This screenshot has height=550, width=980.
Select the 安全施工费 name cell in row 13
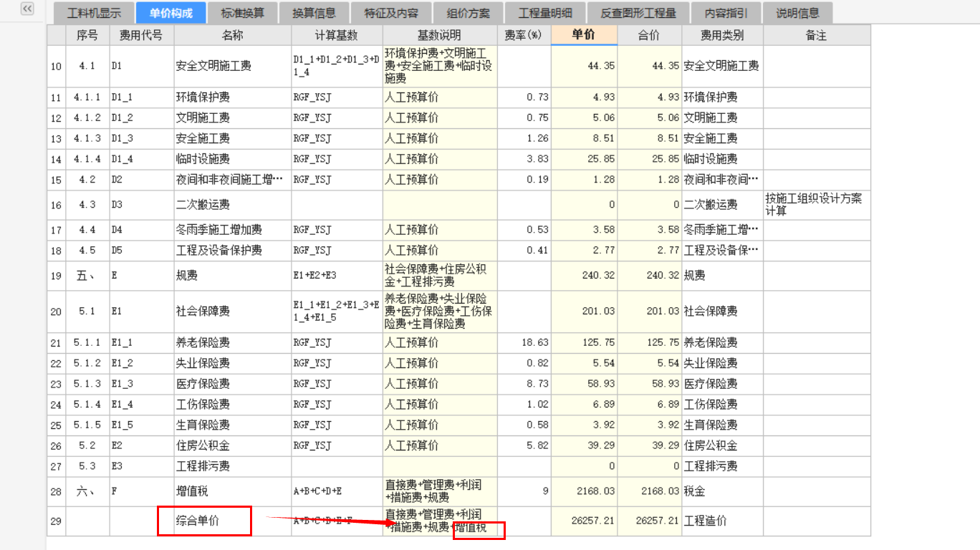233,138
